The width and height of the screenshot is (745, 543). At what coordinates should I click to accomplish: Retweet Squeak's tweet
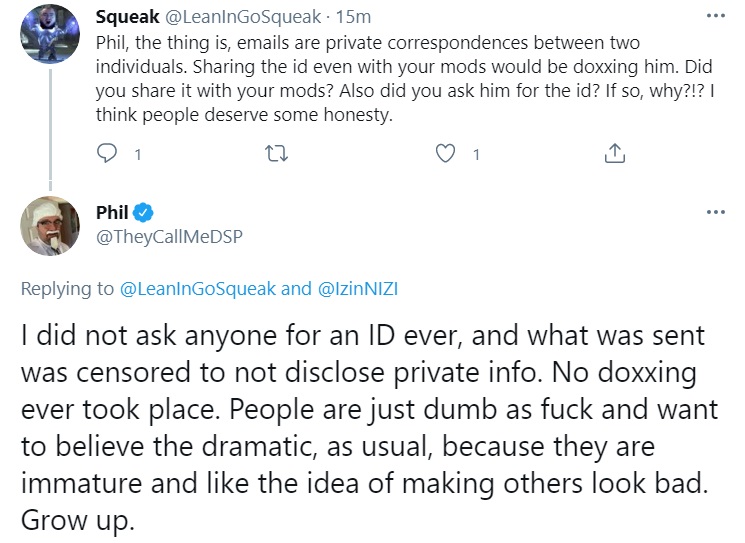point(276,153)
